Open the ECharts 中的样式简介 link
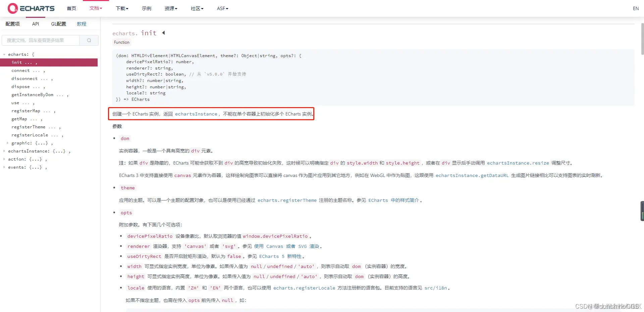Viewport: 644px width, 312px height. pyautogui.click(x=394, y=200)
